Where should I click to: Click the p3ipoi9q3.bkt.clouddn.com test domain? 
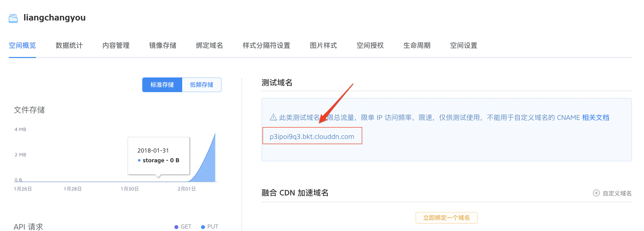[312, 136]
